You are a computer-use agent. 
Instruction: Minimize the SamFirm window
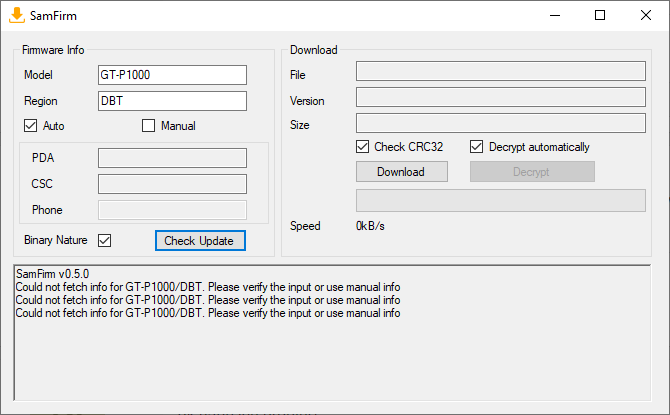tap(555, 15)
